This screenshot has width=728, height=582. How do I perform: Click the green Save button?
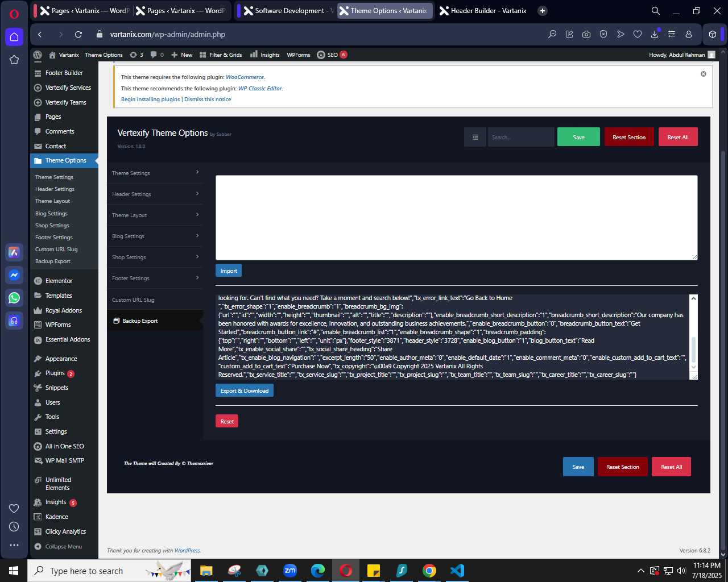(x=578, y=137)
